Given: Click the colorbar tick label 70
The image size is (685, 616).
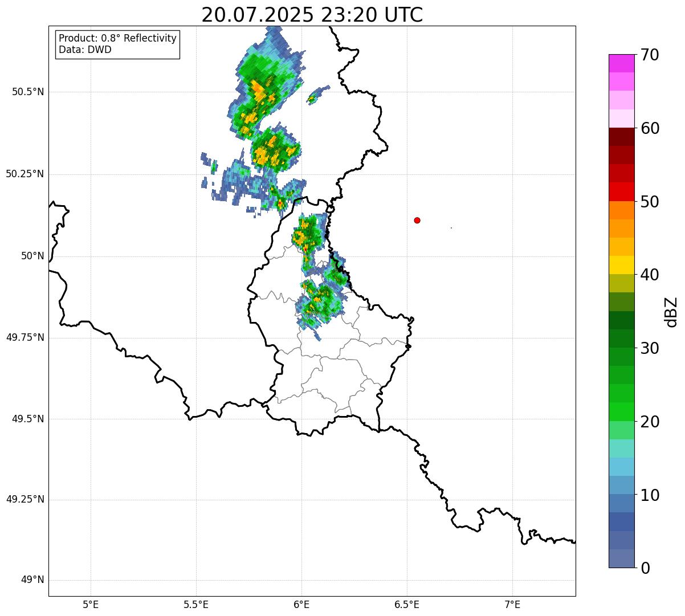Looking at the screenshot, I should (650, 55).
